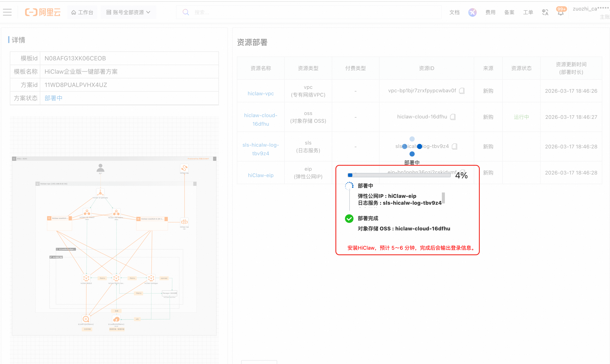Select the hiClaw-ai-gateway node icon
Image resolution: width=610 pixels, height=364 pixels.
[100, 192]
